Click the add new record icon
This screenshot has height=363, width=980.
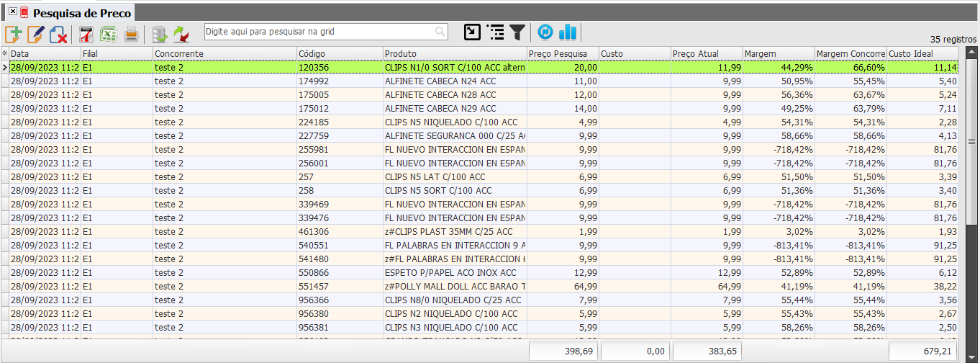click(x=14, y=33)
